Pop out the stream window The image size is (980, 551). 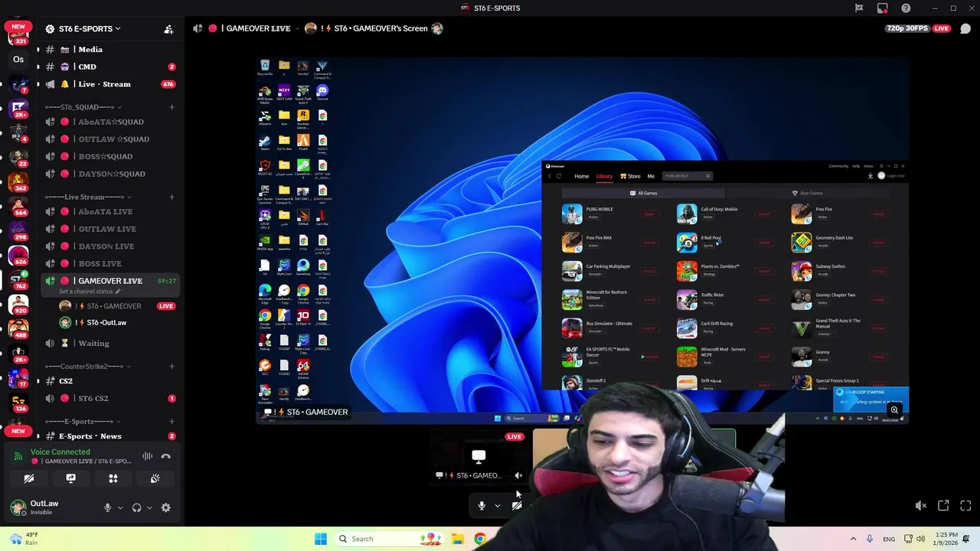click(943, 506)
